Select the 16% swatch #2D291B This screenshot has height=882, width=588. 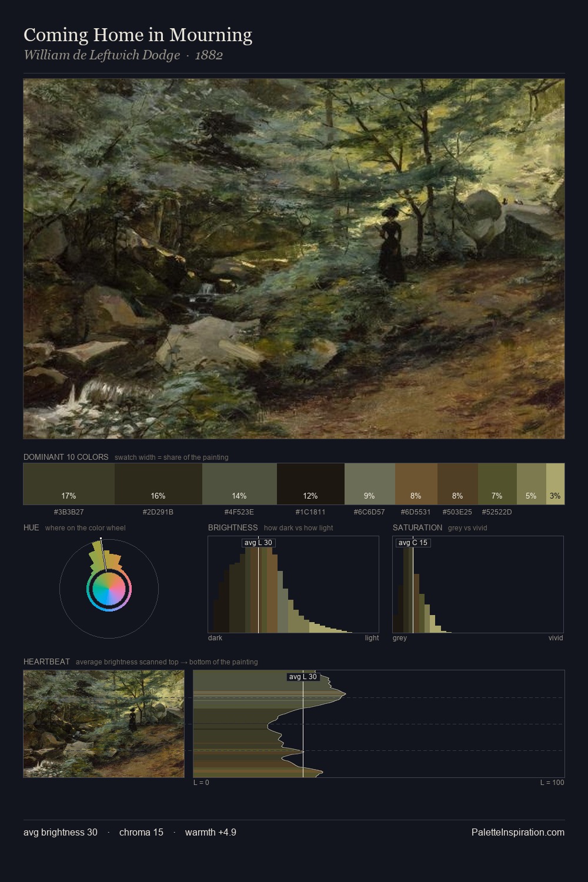[158, 484]
